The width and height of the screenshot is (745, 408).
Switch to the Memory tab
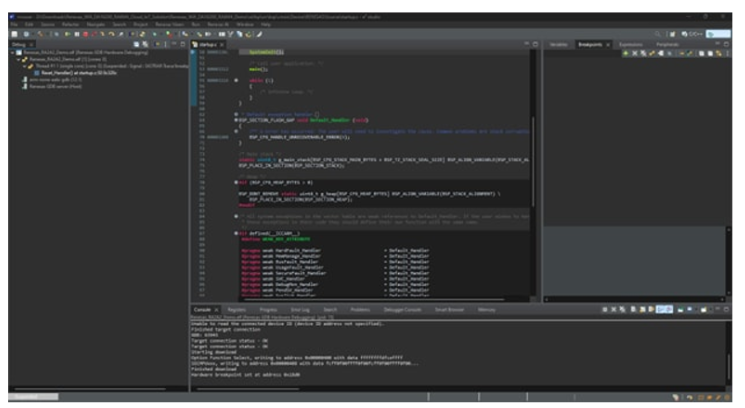click(487, 310)
